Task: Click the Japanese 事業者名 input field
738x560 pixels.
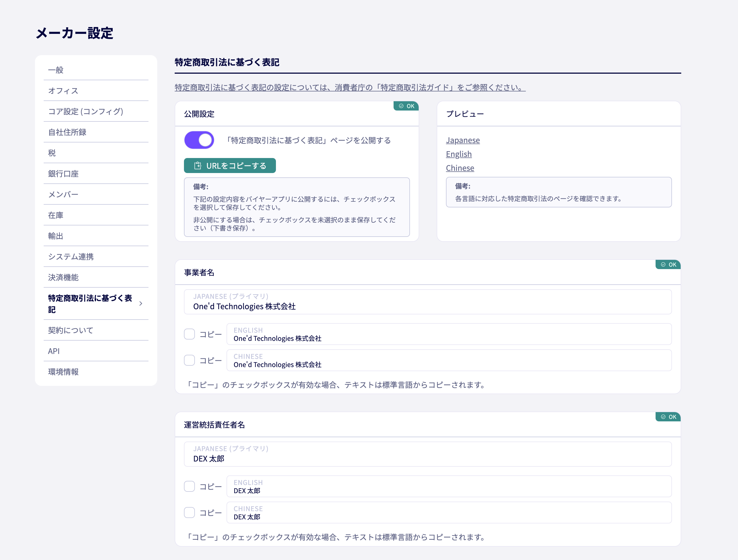Action: (428, 302)
